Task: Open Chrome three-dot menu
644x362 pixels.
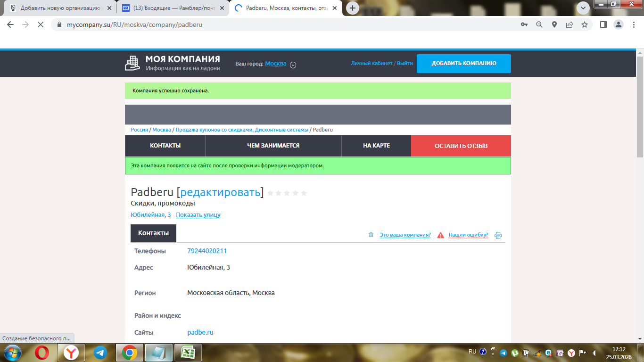Action: click(x=634, y=25)
